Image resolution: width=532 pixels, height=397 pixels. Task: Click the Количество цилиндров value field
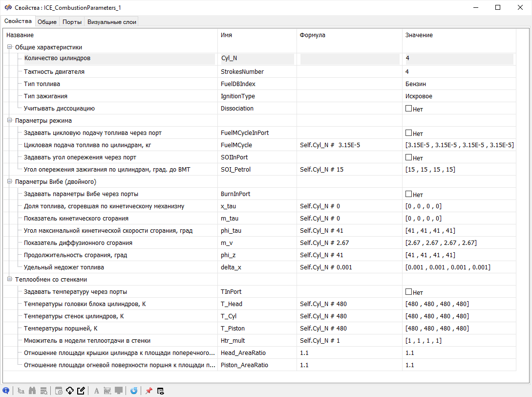[458, 58]
